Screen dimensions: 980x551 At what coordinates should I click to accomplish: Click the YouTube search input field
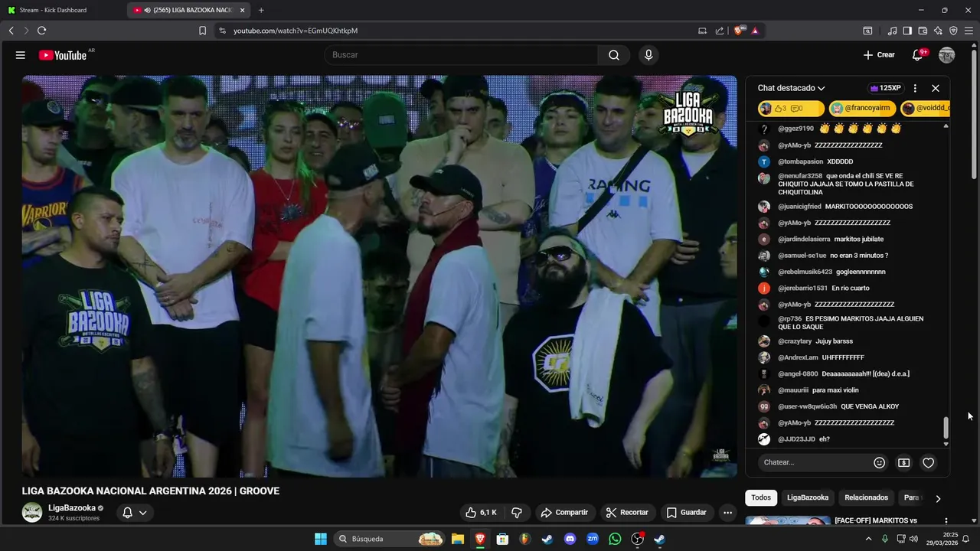coord(461,55)
